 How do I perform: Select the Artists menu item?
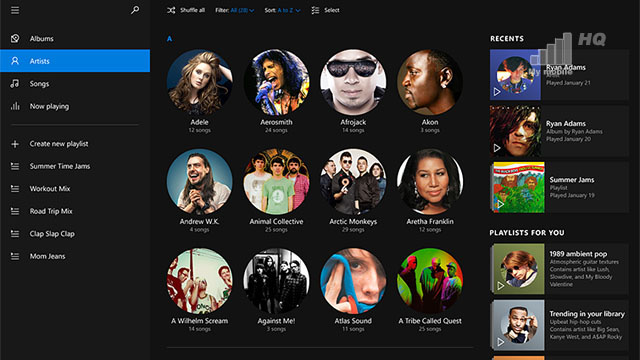[x=75, y=61]
